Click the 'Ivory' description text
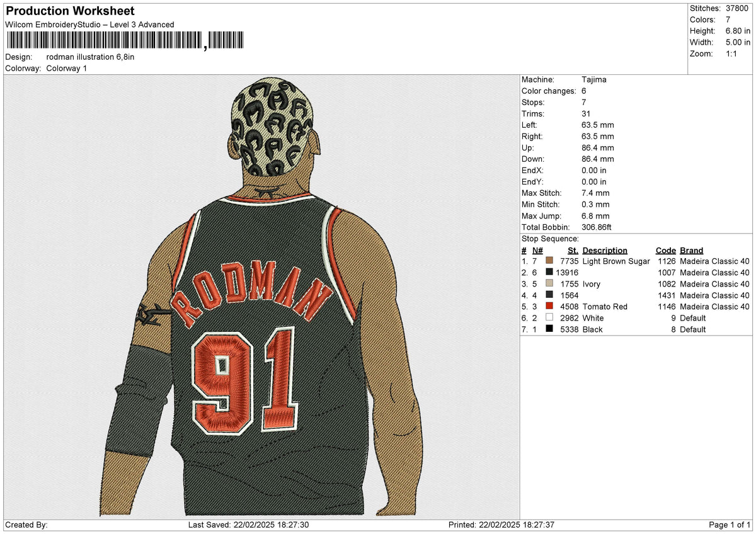Image resolution: width=756 pixels, height=534 pixels. (x=592, y=284)
